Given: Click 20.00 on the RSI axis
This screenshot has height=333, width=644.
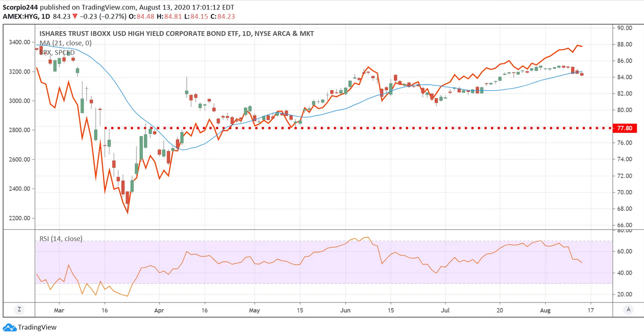Looking at the screenshot, I should (x=624, y=294).
